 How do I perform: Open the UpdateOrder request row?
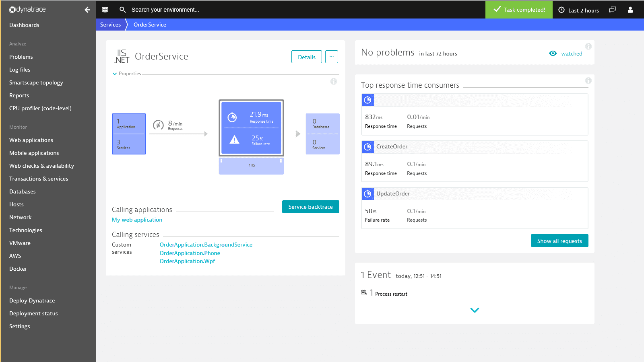coord(475,208)
